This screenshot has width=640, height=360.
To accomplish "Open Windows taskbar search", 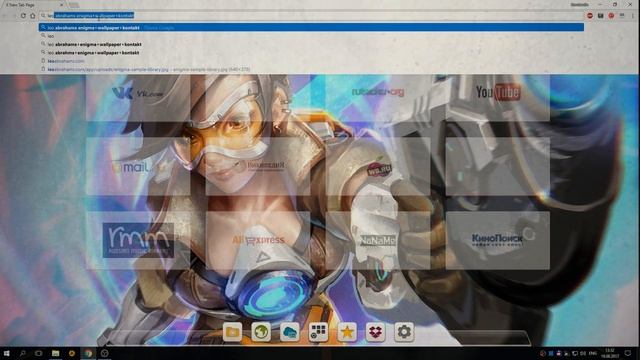I will coord(23,353).
